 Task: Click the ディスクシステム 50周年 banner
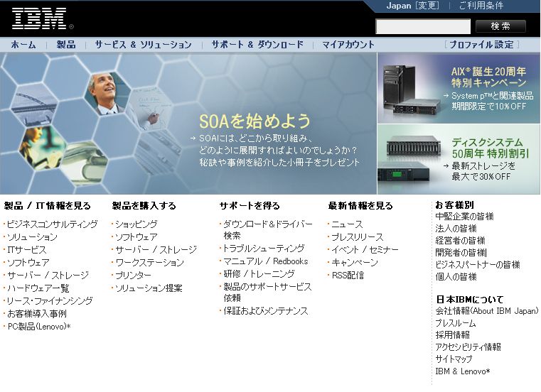(x=459, y=160)
